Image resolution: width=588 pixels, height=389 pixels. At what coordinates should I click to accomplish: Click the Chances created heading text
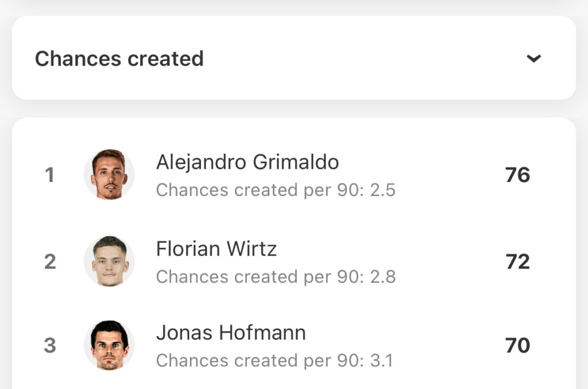tap(119, 59)
